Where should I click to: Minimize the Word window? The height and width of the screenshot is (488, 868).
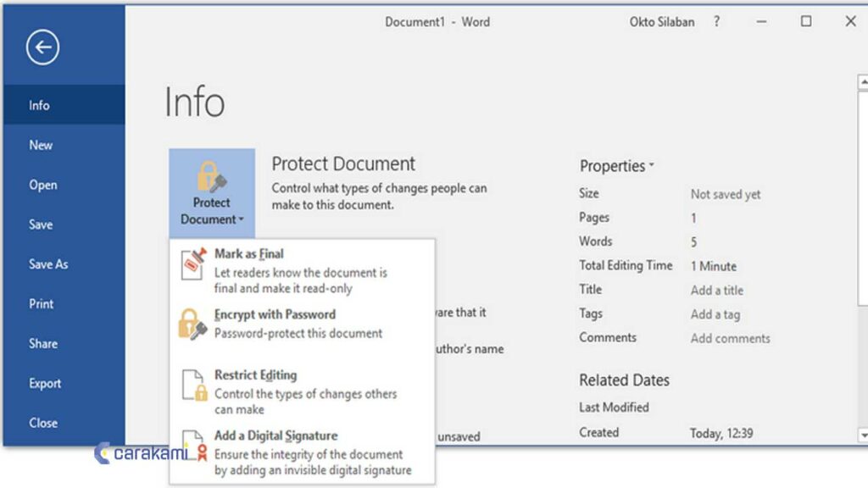[x=762, y=21]
